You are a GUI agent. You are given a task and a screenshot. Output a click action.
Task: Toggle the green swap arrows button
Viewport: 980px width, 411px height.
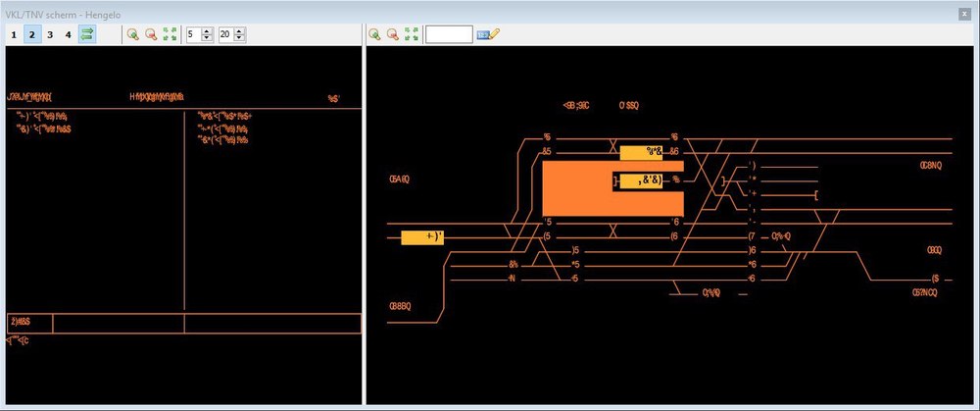pos(87,34)
